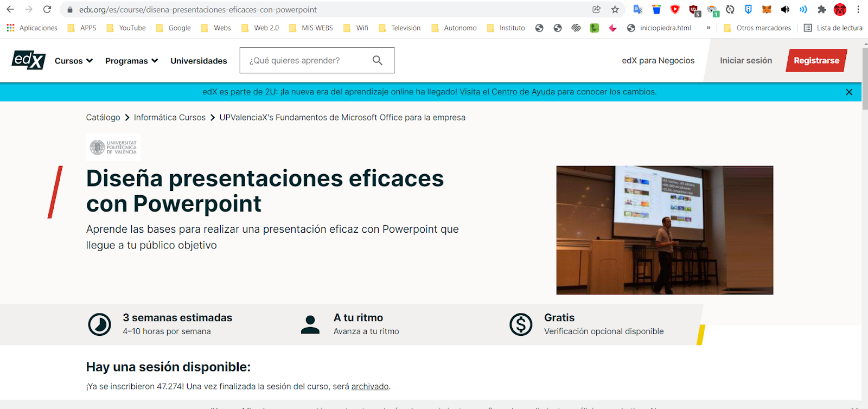The height and width of the screenshot is (409, 868).
Task: Close the blue announcement banner
Action: pyautogui.click(x=849, y=92)
